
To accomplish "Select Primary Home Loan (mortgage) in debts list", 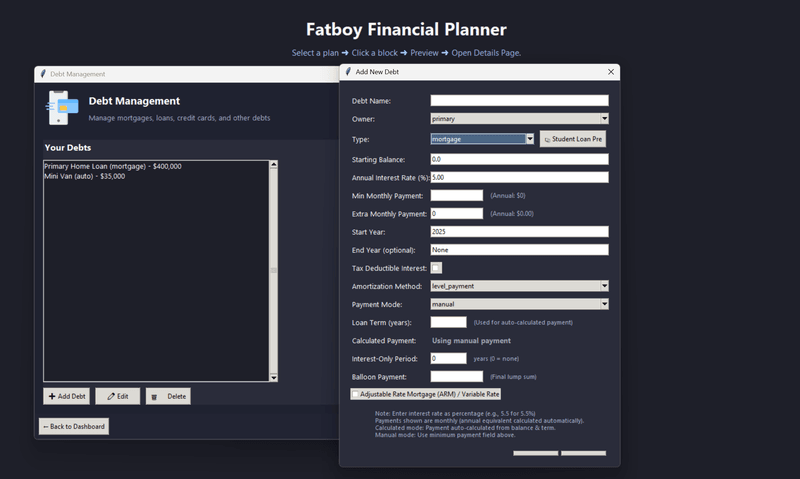I will 113,166.
